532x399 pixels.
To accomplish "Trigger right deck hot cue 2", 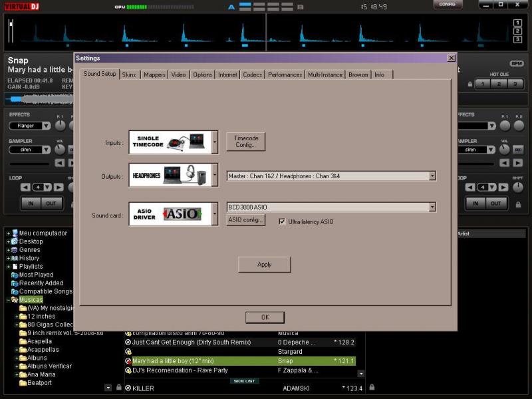I will tap(499, 84).
